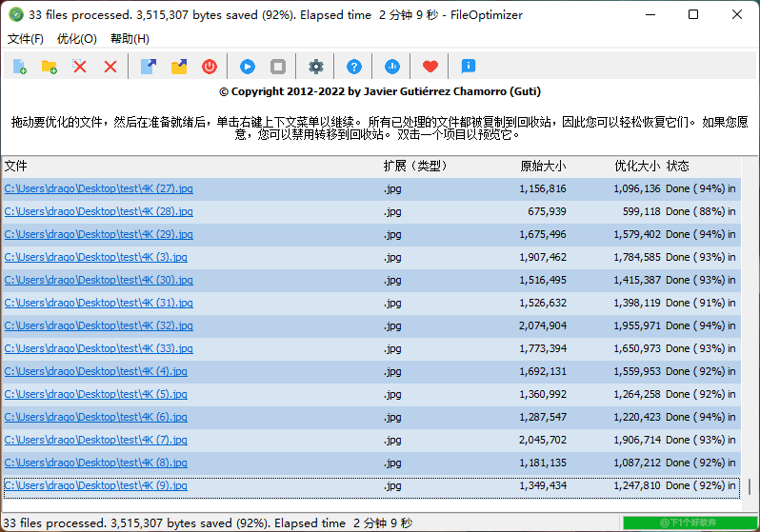The width and height of the screenshot is (760, 532).
Task: Open the 优化(O) menu
Action: point(76,39)
